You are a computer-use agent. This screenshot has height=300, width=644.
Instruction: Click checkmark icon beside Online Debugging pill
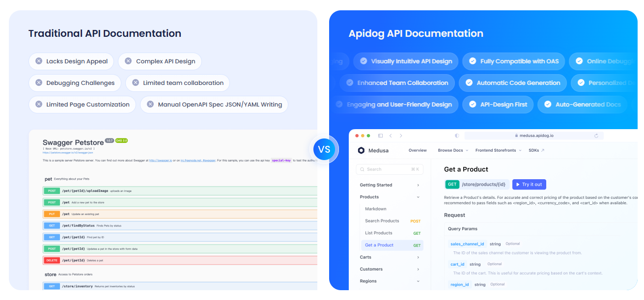pyautogui.click(x=579, y=61)
